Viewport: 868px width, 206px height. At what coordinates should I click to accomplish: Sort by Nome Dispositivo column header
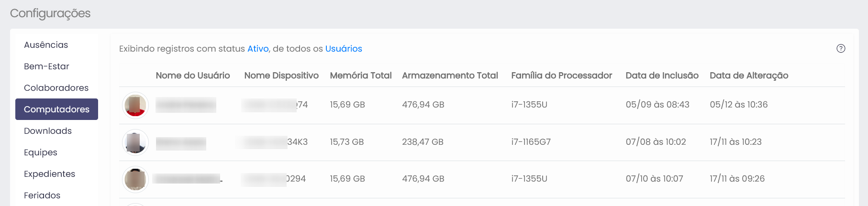[x=281, y=76]
